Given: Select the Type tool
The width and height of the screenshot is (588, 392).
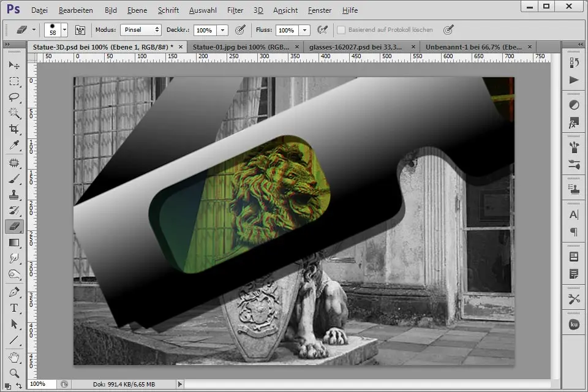Looking at the screenshot, I should tap(13, 307).
